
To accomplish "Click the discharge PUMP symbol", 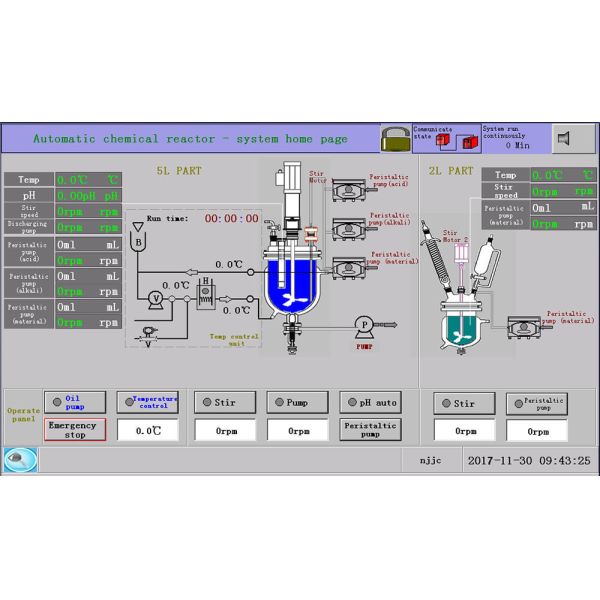I will (365, 324).
